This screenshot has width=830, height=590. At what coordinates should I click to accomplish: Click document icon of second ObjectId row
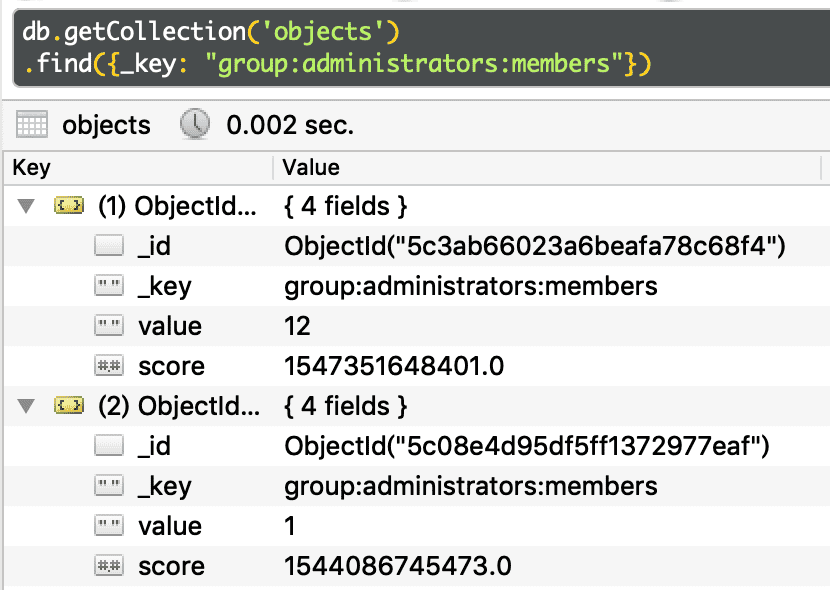[x=69, y=407]
